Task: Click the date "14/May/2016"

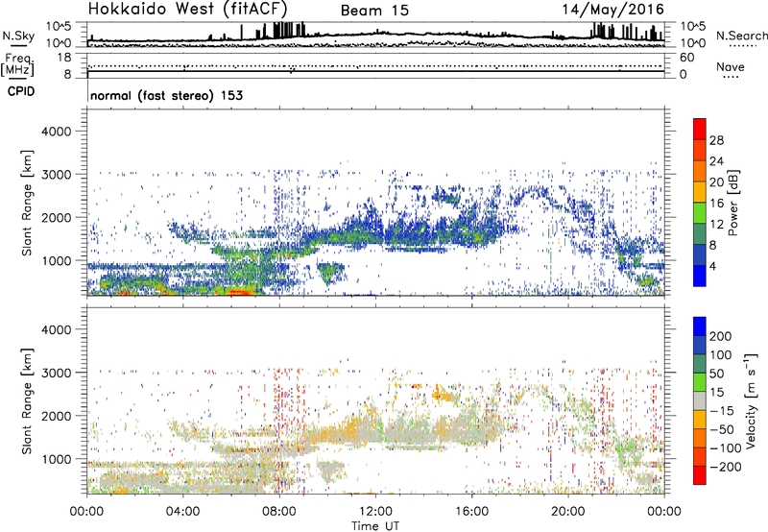Action: [x=612, y=9]
